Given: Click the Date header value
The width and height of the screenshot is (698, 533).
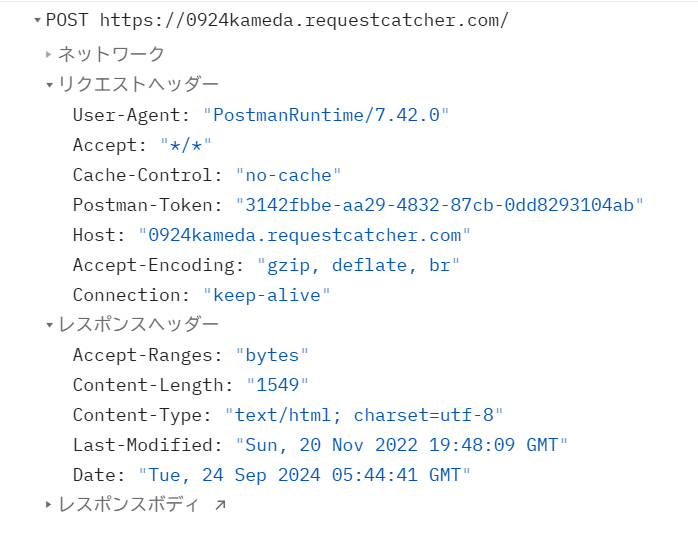Looking at the screenshot, I should pos(304,475).
